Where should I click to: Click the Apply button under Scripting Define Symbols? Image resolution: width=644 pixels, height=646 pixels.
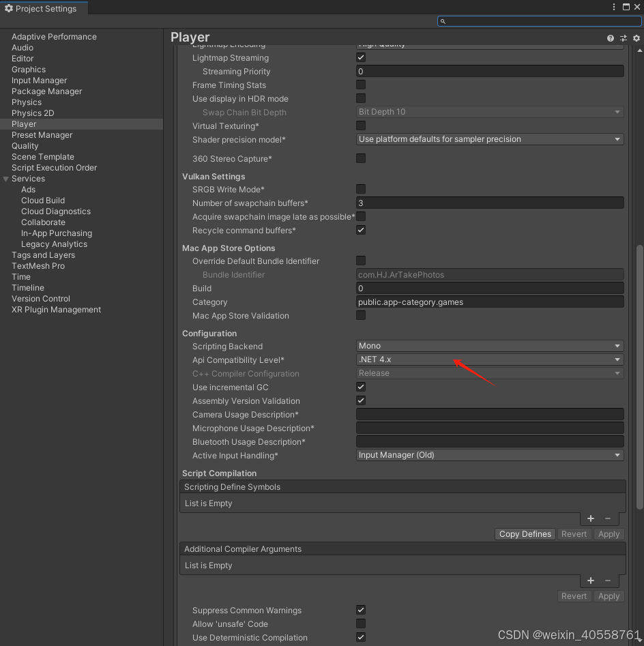[x=608, y=533]
